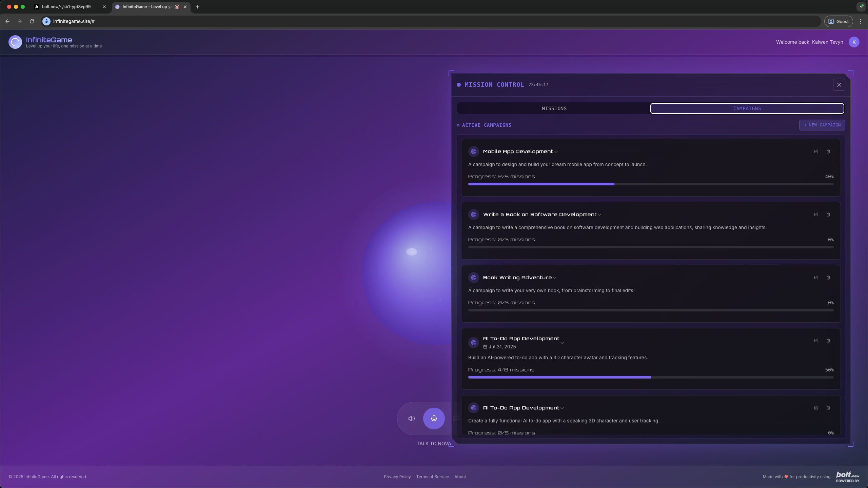Open Terms of Service link
Image resolution: width=868 pixels, height=488 pixels.
[432, 477]
